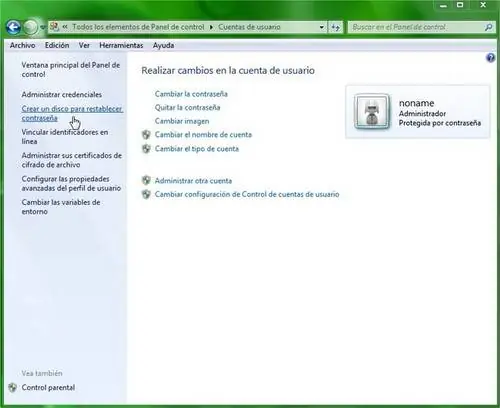The width and height of the screenshot is (500, 408).
Task: Click the 'noname' account name text
Action: 416,103
